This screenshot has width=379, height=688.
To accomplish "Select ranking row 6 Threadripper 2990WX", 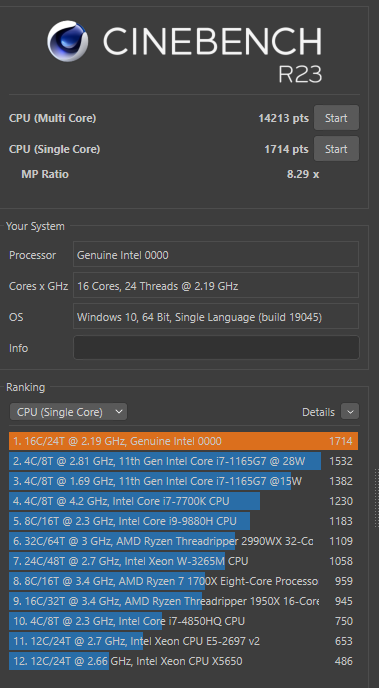I will 183,541.
